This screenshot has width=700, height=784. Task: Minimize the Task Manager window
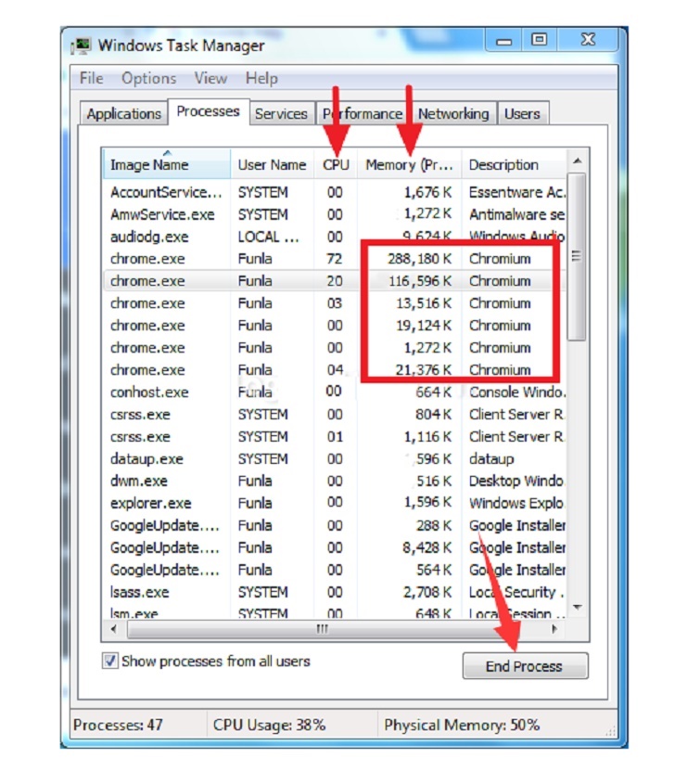505,40
